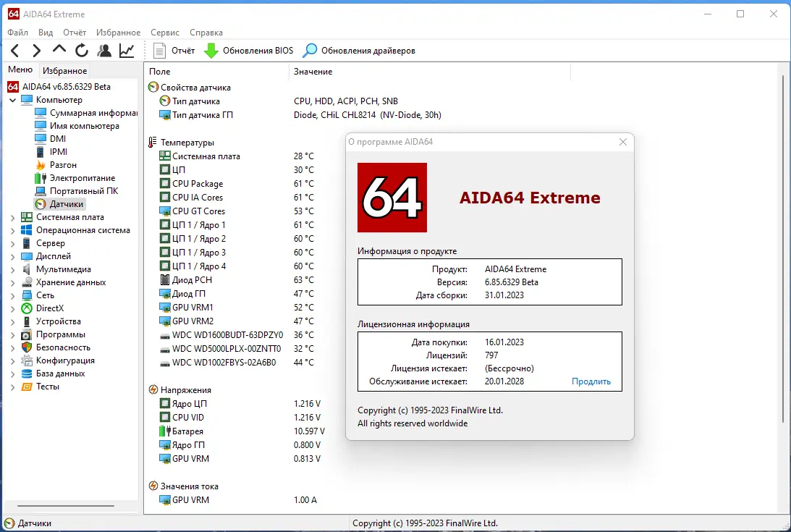Switch to the Меню sidebar tab
The width and height of the screenshot is (791, 532).
point(20,69)
